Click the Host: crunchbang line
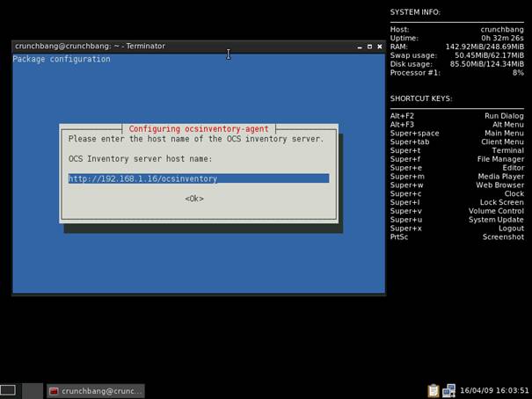 pyautogui.click(x=456, y=30)
